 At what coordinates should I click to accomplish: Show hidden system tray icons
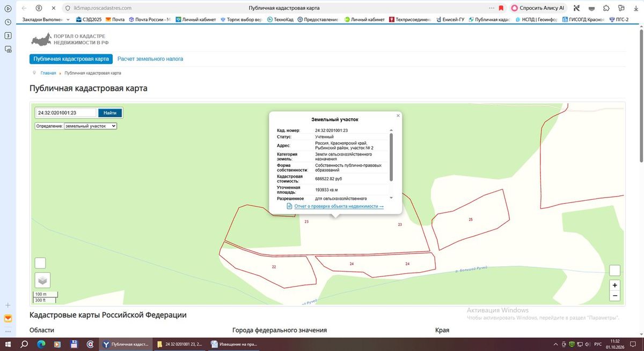point(555,344)
